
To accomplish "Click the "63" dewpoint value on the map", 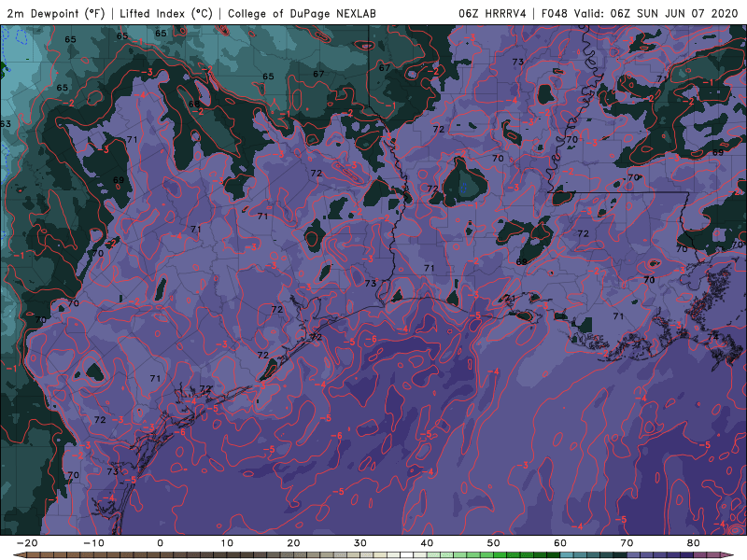I will tap(5, 124).
